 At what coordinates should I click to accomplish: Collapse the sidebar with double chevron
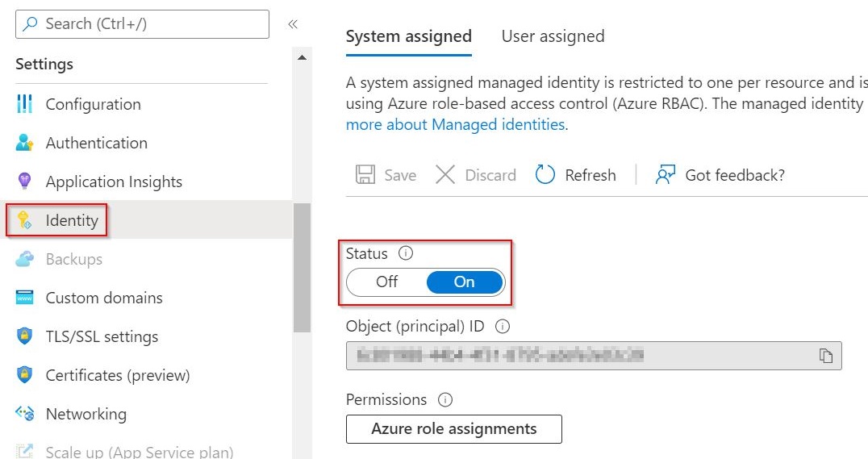(293, 24)
